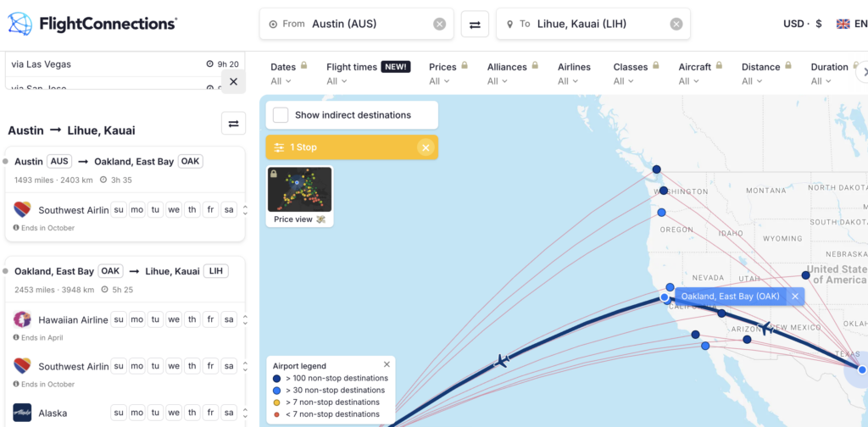
Task: Close the Oakland, East Bay (OAK) map label
Action: click(795, 297)
